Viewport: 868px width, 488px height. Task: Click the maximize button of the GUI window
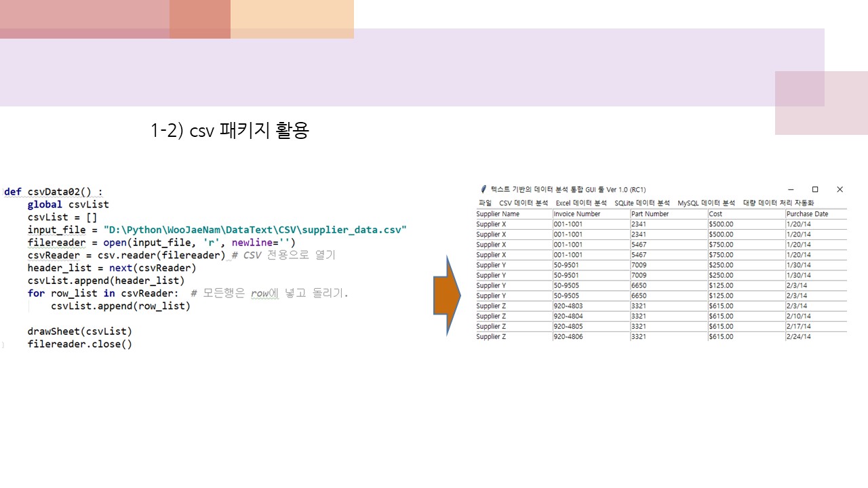coord(815,189)
